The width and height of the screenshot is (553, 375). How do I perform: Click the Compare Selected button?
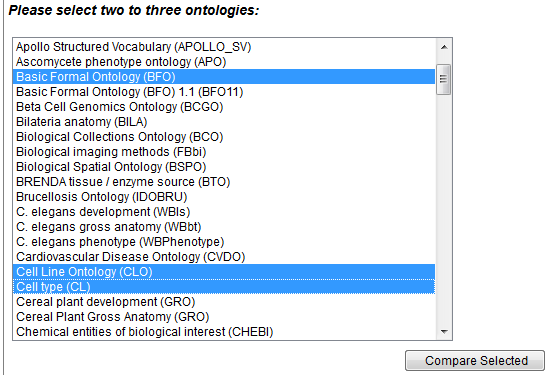pos(475,361)
